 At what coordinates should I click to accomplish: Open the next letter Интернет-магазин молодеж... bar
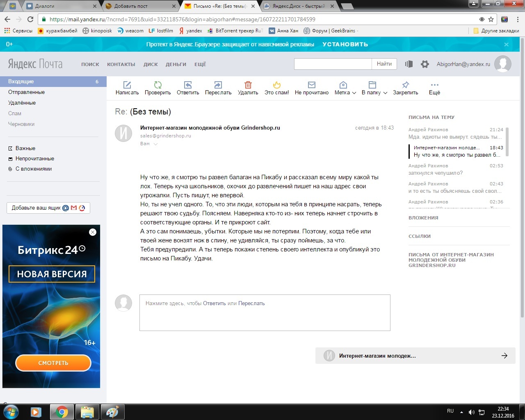pyautogui.click(x=415, y=356)
